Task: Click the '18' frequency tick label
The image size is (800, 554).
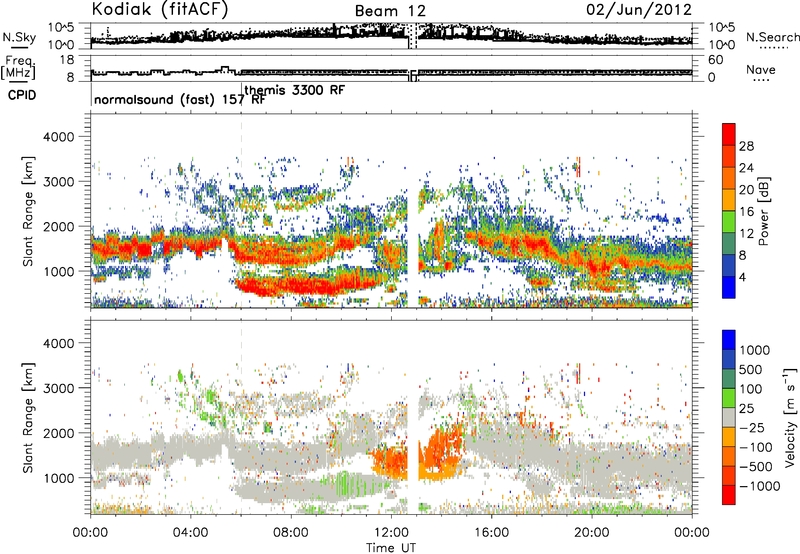Action: (x=67, y=60)
